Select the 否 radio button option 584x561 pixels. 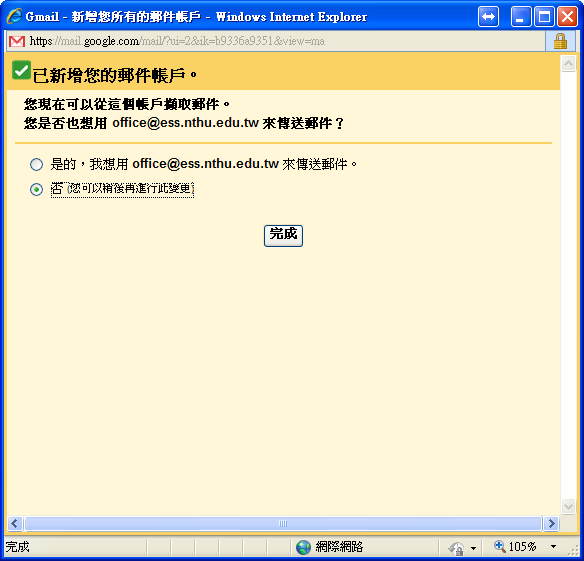click(36, 189)
